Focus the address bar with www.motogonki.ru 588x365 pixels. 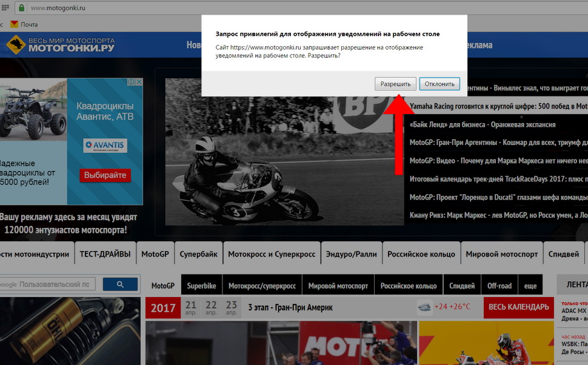(300, 7)
